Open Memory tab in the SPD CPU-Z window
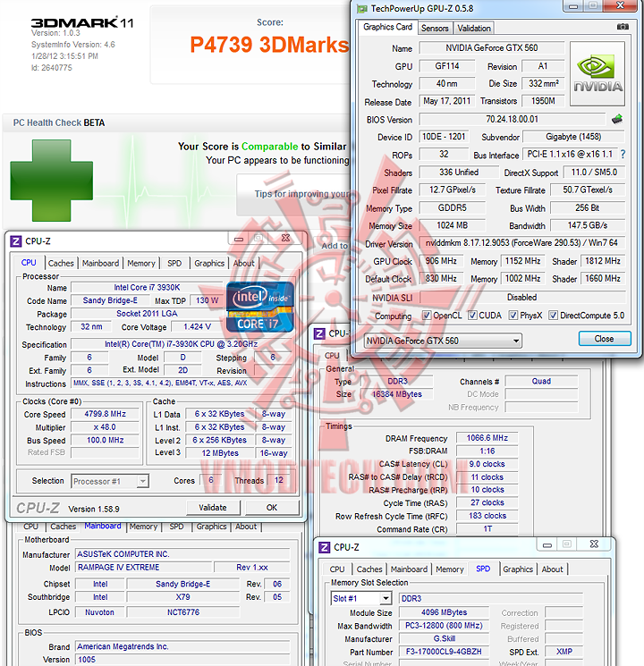The image size is (644, 666). pyautogui.click(x=450, y=569)
